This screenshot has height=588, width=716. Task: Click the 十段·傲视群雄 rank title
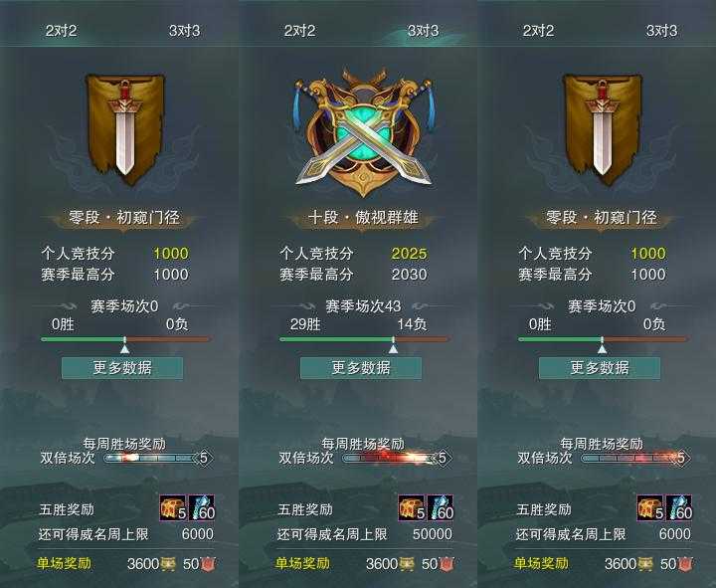[364, 217]
